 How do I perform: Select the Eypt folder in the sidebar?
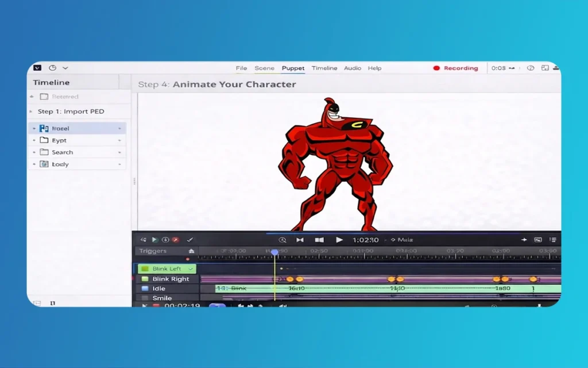pyautogui.click(x=59, y=140)
